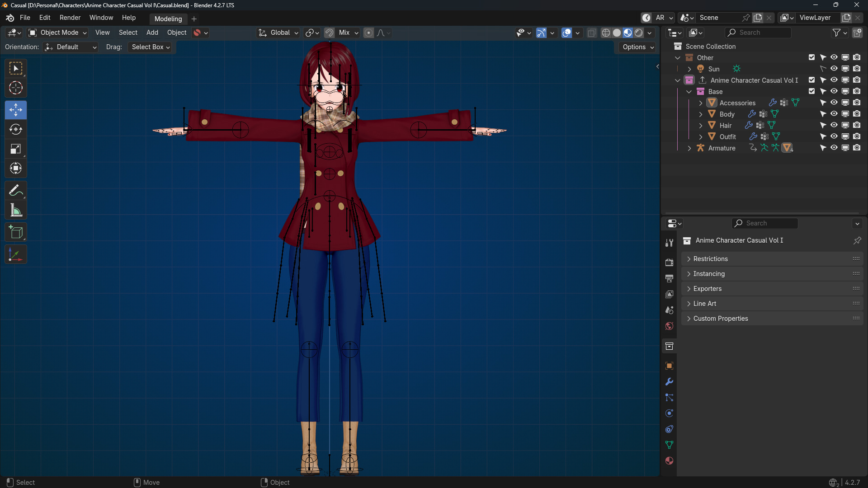Open the Material properties tab
This screenshot has width=868, height=488.
(670, 461)
